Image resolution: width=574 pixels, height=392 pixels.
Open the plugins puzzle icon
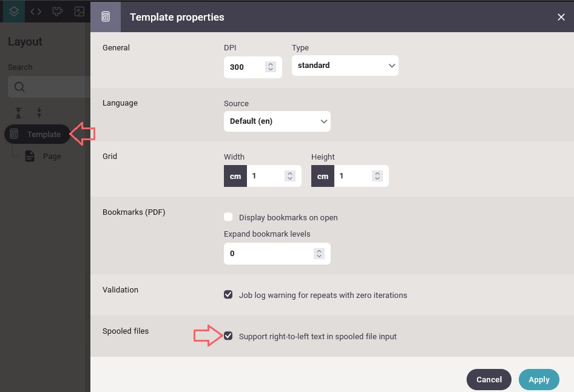58,12
